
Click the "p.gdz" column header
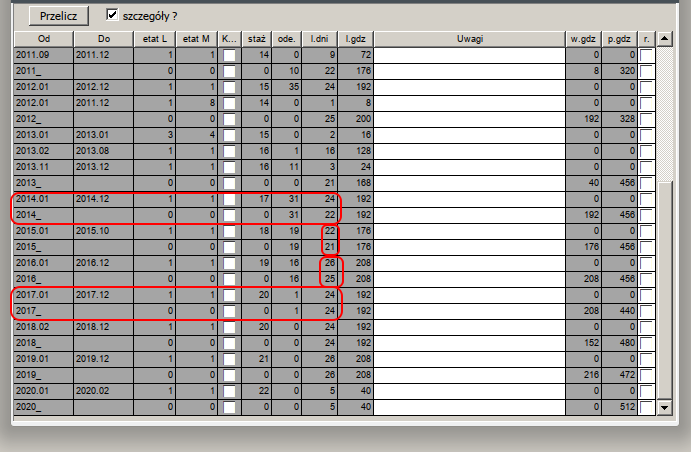pyautogui.click(x=619, y=39)
